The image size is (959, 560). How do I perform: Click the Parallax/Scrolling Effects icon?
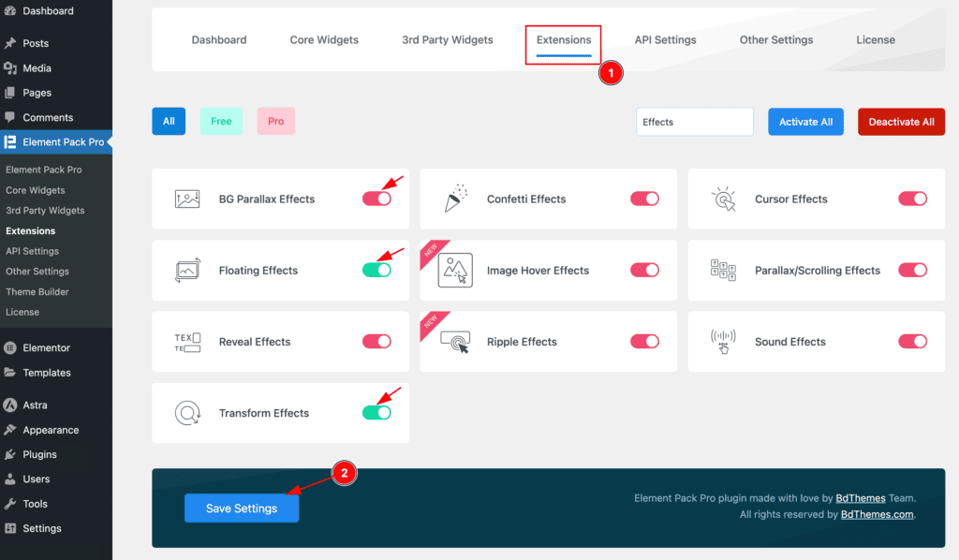[x=724, y=270]
